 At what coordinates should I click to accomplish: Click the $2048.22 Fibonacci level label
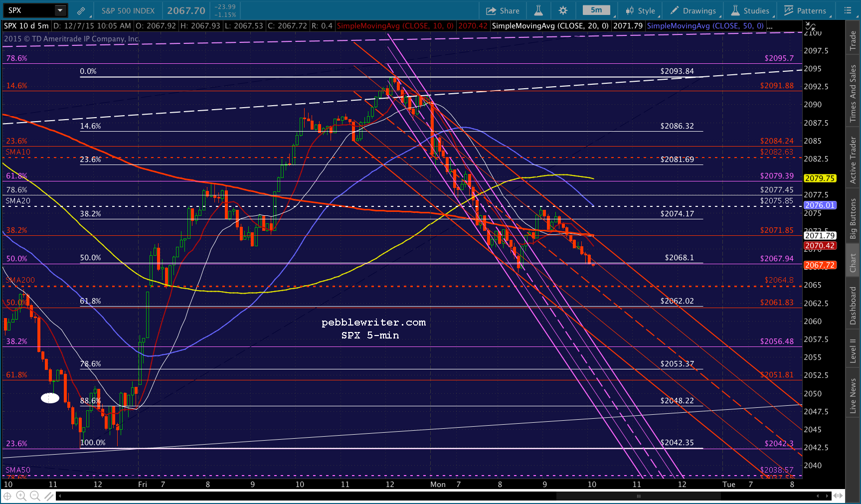coord(677,400)
